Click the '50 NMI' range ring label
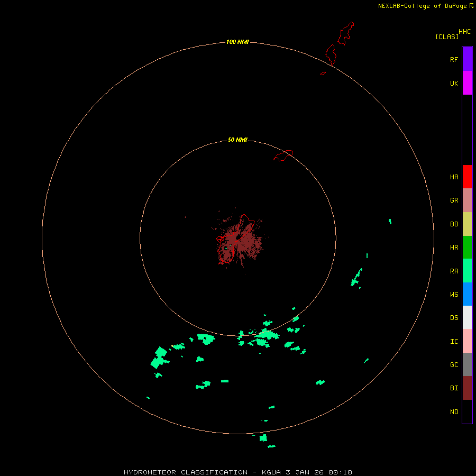 [x=237, y=140]
